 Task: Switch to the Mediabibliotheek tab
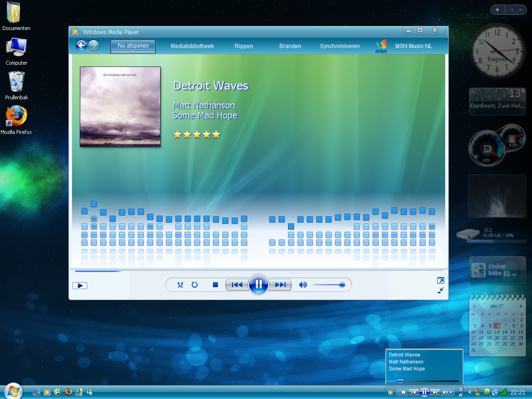point(192,46)
